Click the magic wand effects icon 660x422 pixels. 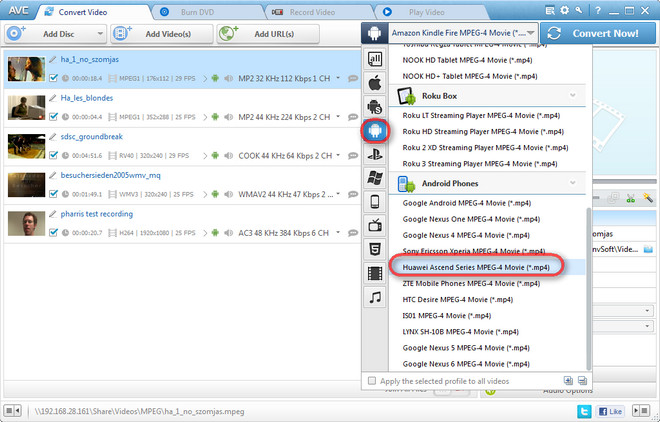[648, 198]
